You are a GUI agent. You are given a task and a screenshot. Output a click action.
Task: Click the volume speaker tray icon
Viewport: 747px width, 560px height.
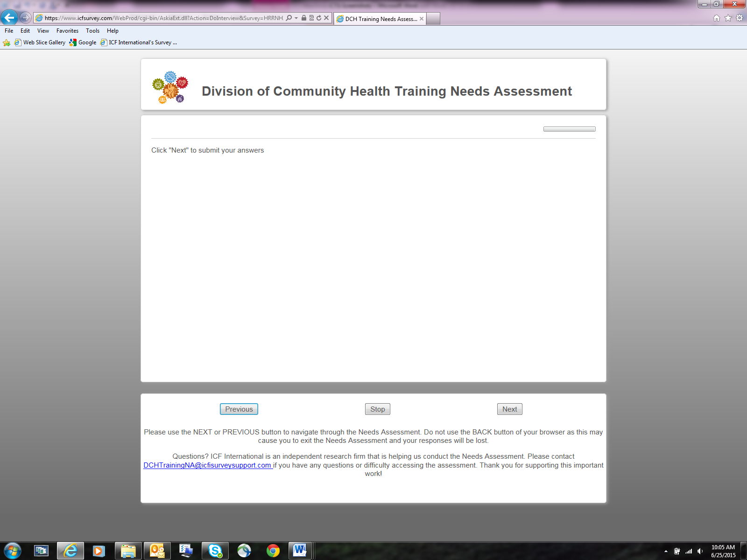(x=700, y=552)
